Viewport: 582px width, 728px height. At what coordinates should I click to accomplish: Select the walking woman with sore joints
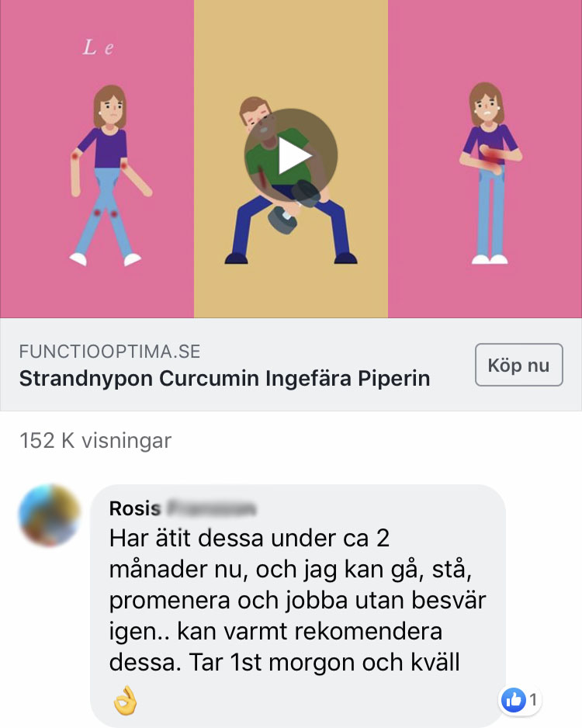coord(108,175)
